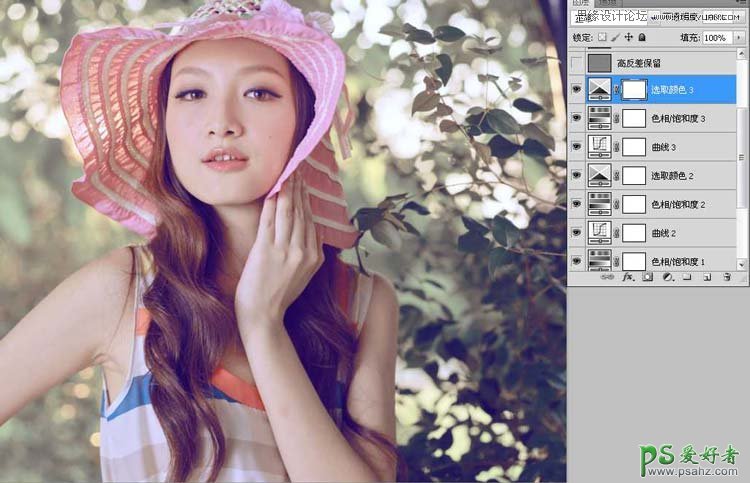Image resolution: width=750 pixels, height=483 pixels.
Task: Click the create new layer icon
Action: 706,277
